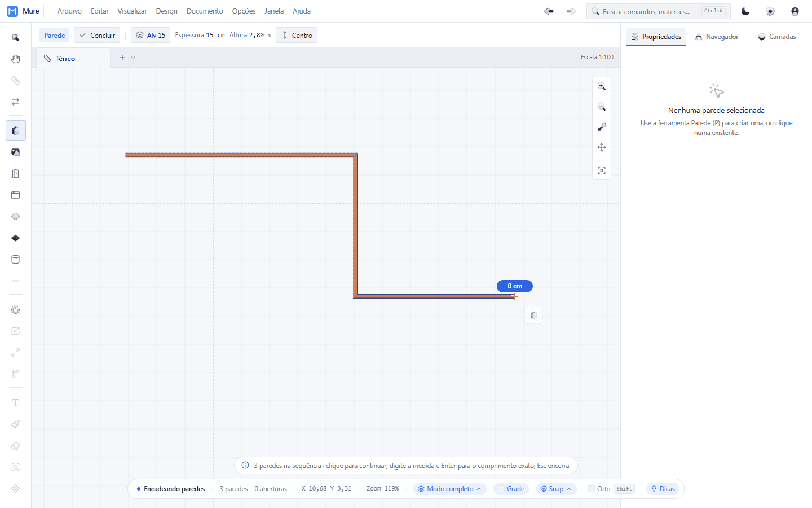This screenshot has height=508, width=812.
Task: Select the arrow selection tool
Action: point(16,38)
